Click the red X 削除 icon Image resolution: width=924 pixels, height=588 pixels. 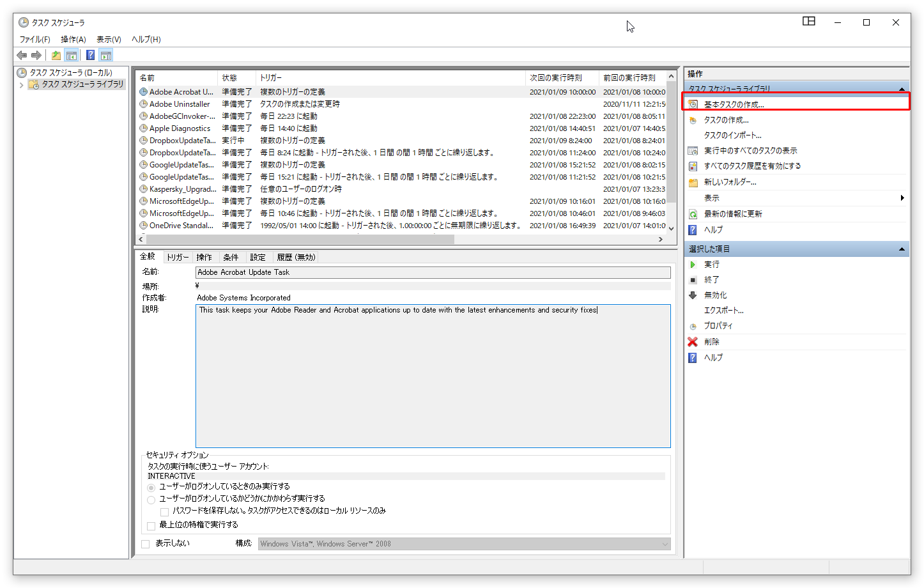[693, 342]
